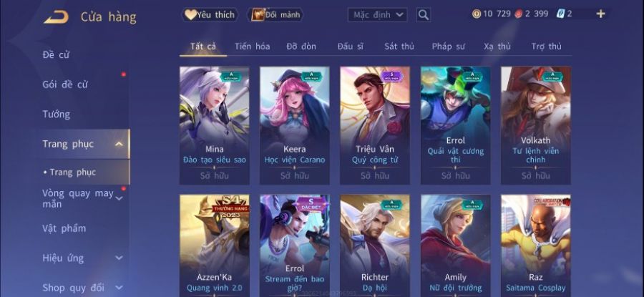Viewport: 644px width, 297px height.
Task: Expand the Hiệu ứng sidebar section
Action: tap(119, 258)
